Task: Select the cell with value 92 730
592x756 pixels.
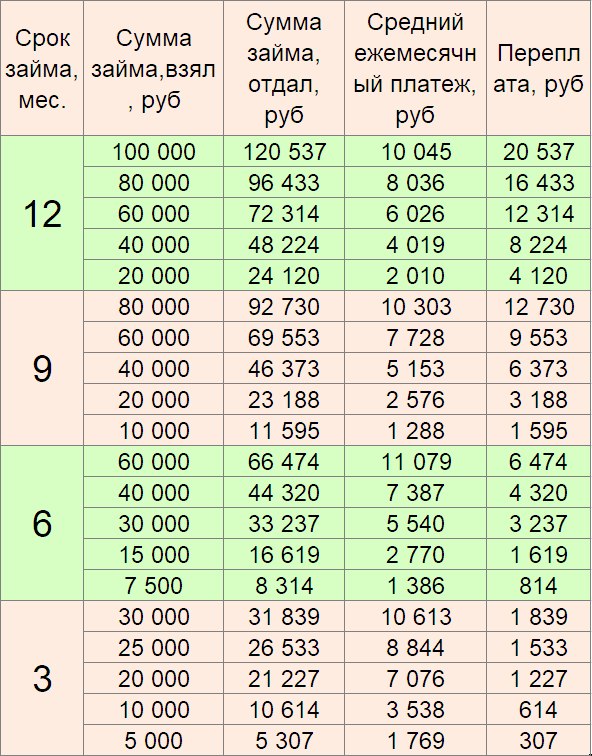Action: (x=284, y=306)
